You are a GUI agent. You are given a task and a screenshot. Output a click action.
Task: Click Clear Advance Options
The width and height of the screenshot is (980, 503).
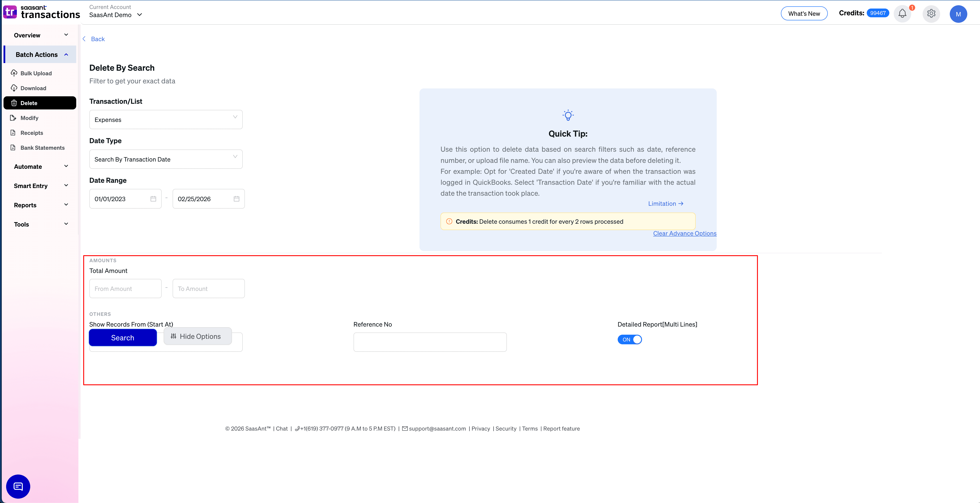(685, 233)
